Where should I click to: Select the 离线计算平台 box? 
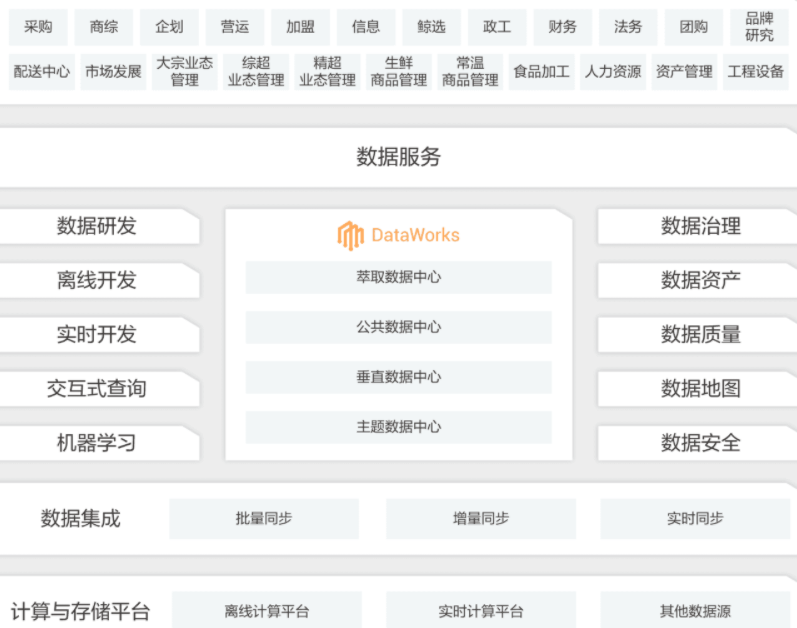tap(267, 611)
